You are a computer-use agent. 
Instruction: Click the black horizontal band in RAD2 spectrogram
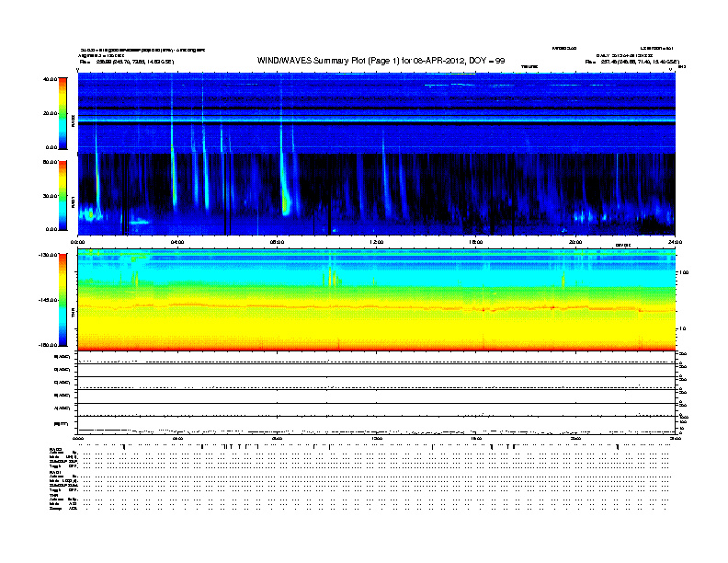[377, 109]
